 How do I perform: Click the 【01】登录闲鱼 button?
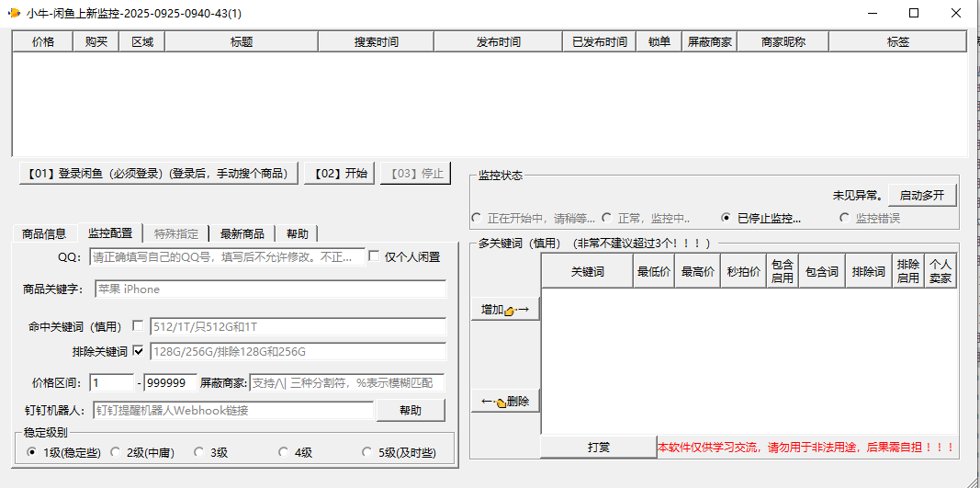158,173
